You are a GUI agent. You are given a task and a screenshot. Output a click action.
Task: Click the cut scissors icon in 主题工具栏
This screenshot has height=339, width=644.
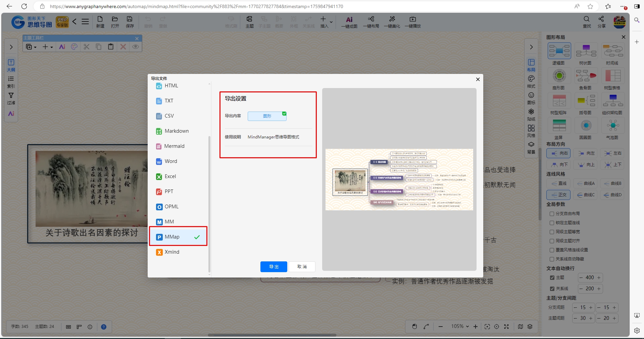(87, 47)
